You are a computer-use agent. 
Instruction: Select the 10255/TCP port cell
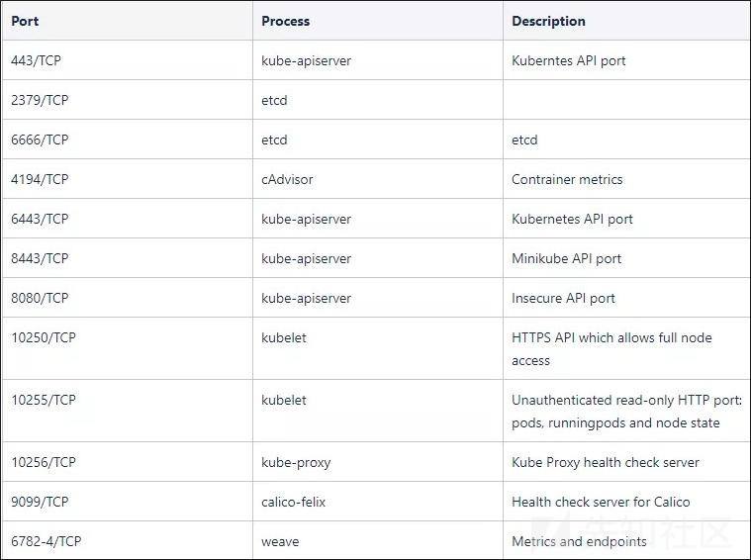pyautogui.click(x=44, y=400)
